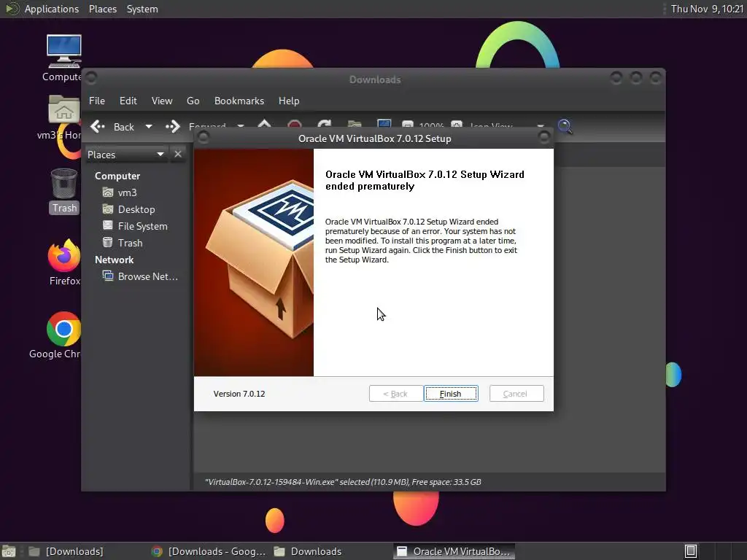Click the Forward arrow icon in toolbar
The height and width of the screenshot is (560, 747).
pyautogui.click(x=172, y=127)
